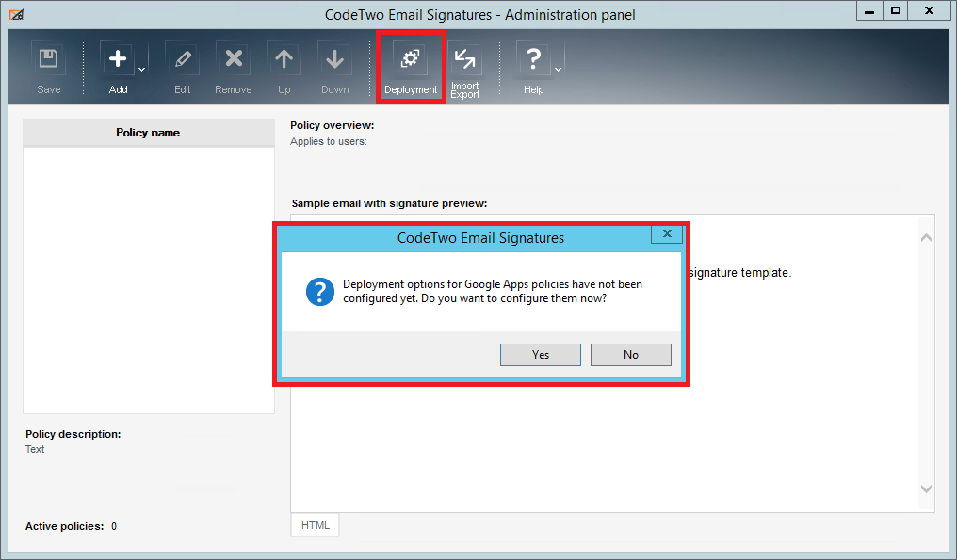Open Deployment settings icon
This screenshot has width=957, height=560.
click(410, 58)
